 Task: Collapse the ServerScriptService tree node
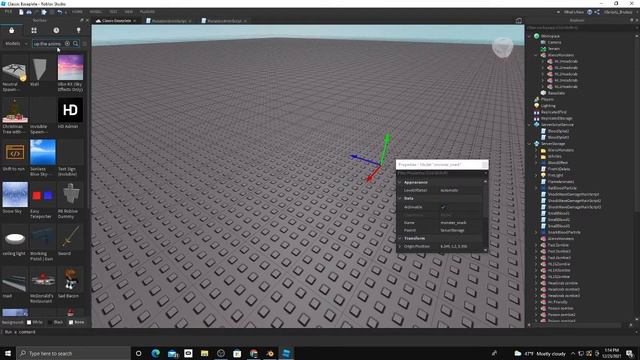tap(530, 125)
